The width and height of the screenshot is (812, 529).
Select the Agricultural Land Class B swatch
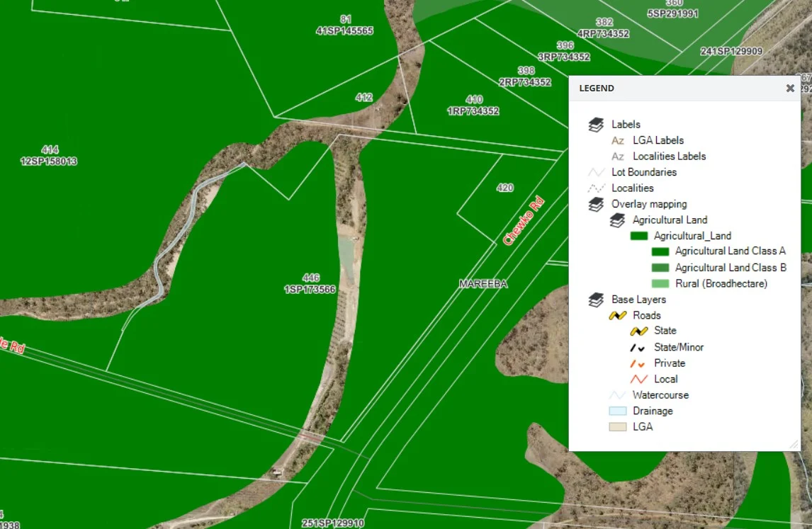pyautogui.click(x=660, y=268)
